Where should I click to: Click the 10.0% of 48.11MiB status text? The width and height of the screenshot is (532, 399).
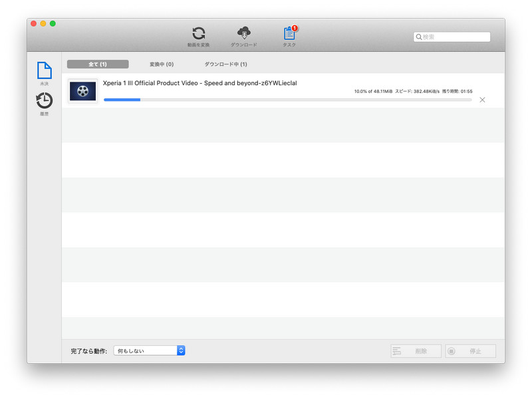[373, 91]
